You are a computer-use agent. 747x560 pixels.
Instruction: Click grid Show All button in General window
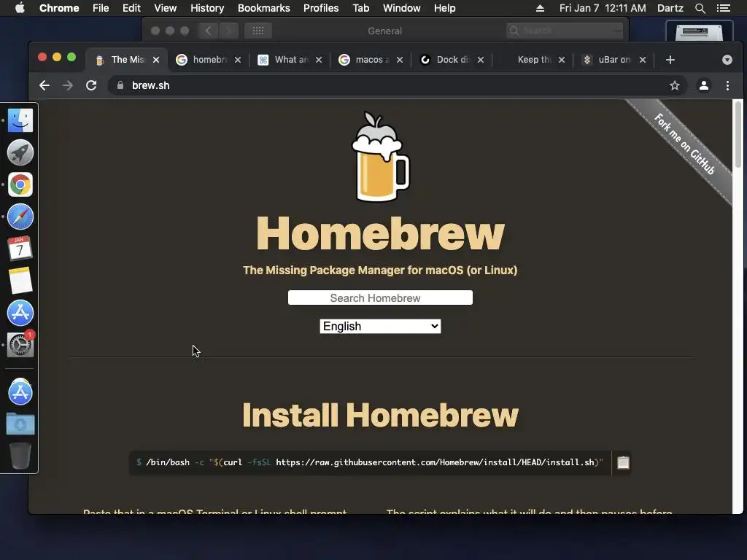[258, 31]
